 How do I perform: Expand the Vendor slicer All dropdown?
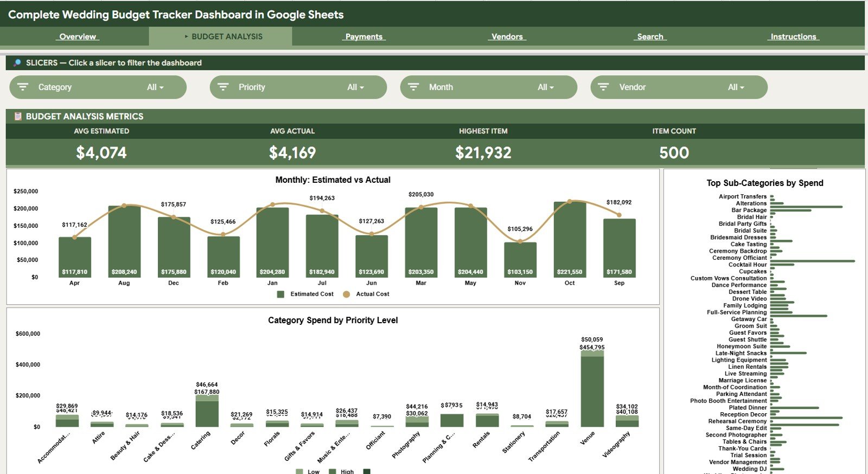736,87
